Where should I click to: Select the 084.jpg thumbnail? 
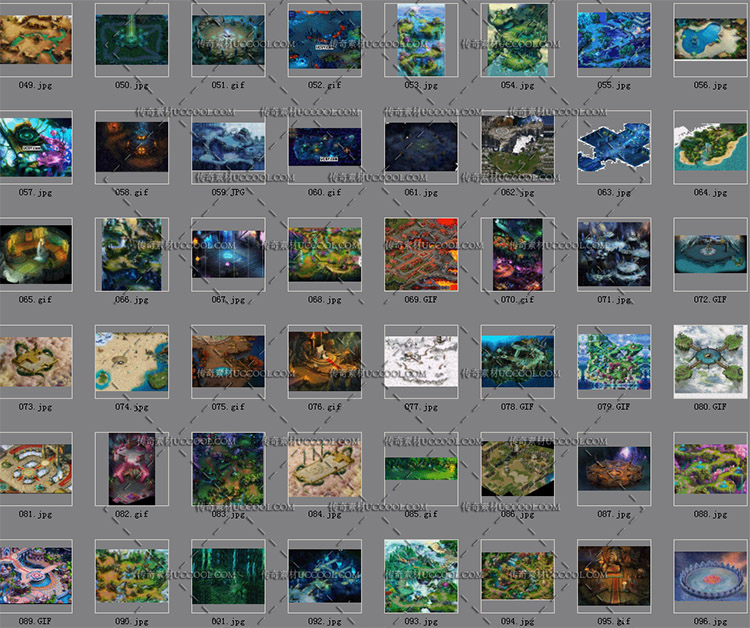[325, 469]
